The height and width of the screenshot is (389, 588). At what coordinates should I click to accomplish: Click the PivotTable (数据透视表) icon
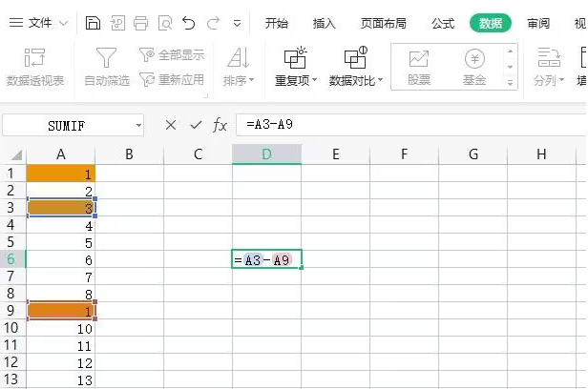(x=35, y=58)
